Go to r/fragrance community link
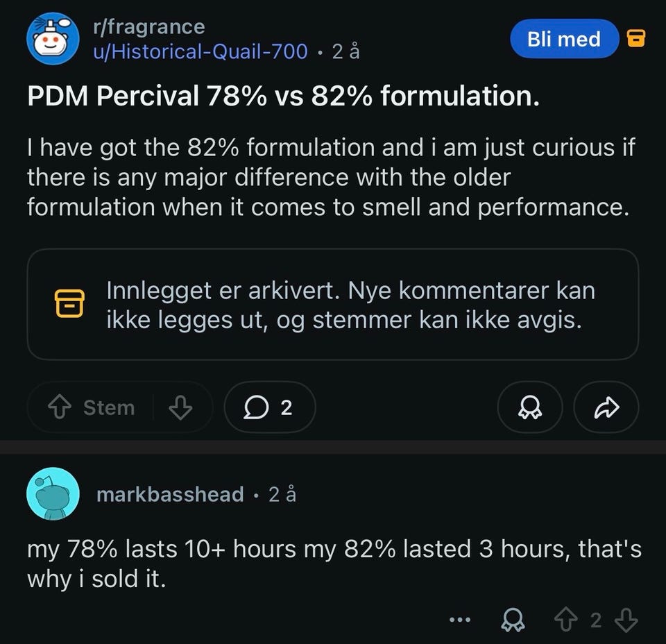This screenshot has width=666, height=644. pos(148,27)
